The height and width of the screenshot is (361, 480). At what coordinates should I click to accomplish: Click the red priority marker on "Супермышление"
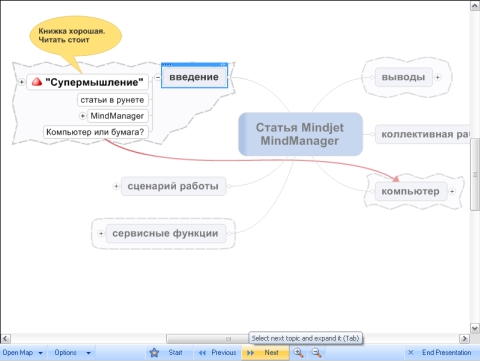(x=37, y=82)
